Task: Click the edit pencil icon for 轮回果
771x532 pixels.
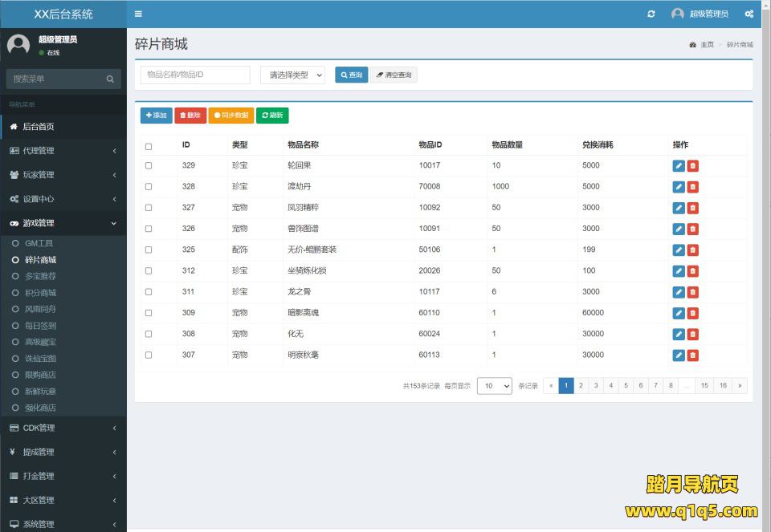Action: 679,166
